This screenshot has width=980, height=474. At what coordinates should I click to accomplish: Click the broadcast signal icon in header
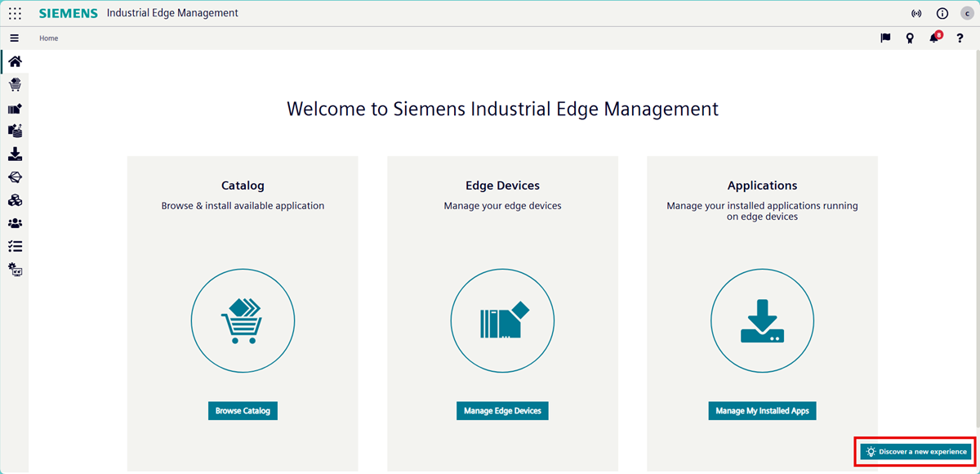coord(916,14)
